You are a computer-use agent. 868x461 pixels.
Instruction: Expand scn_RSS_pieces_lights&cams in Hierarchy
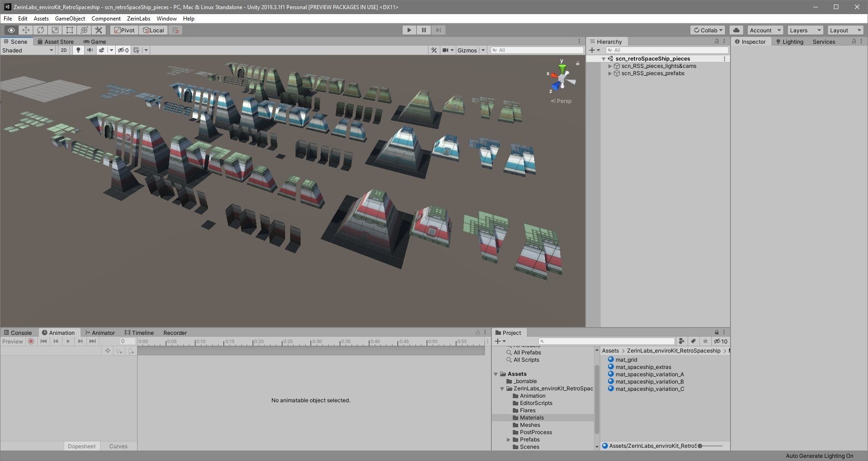610,66
